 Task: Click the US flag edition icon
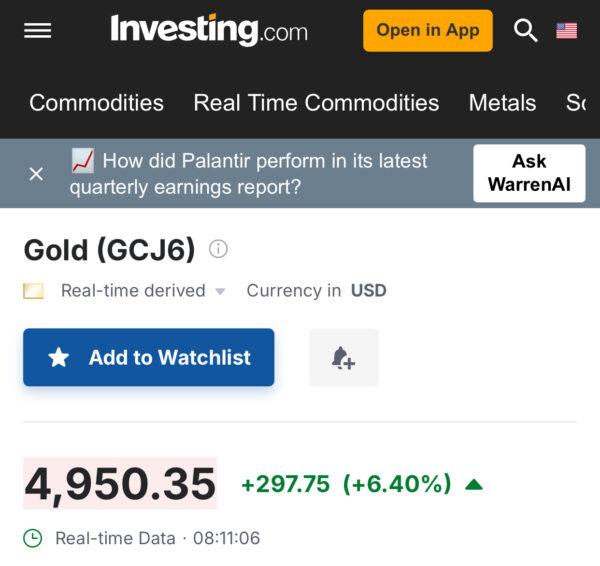[567, 31]
